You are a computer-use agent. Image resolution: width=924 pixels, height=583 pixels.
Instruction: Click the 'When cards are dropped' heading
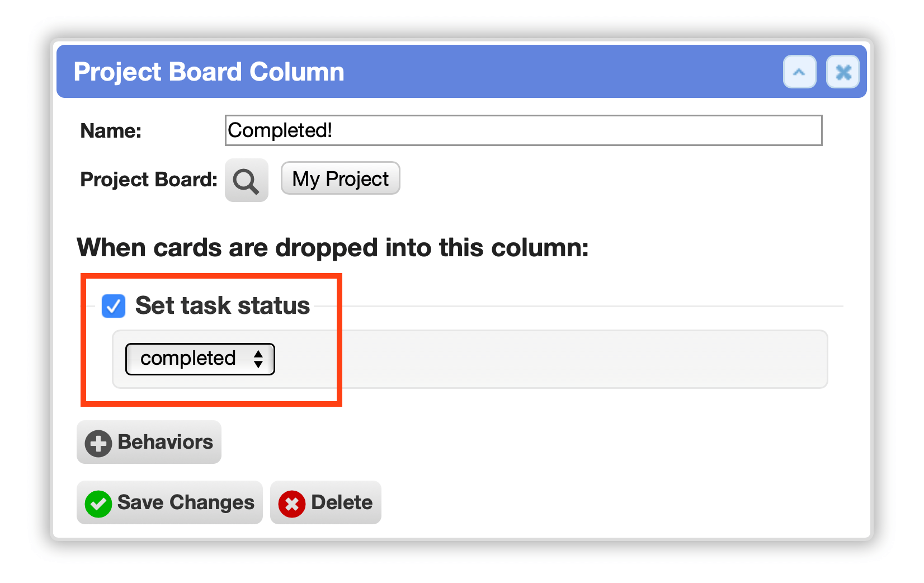[x=333, y=247]
